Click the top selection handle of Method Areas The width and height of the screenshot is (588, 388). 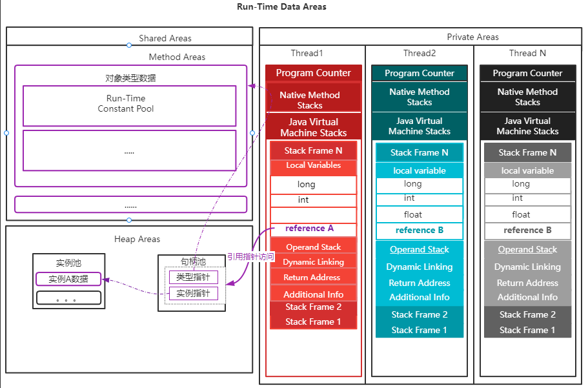129,45
